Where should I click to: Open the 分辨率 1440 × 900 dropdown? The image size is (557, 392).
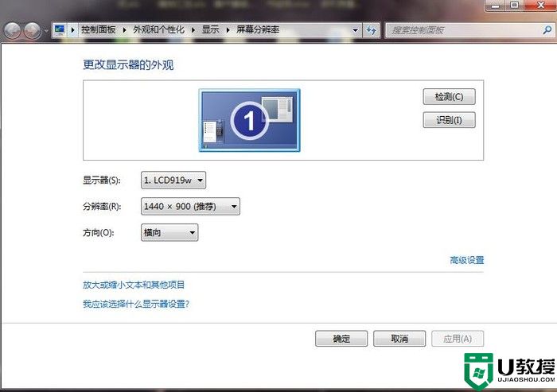click(190, 206)
